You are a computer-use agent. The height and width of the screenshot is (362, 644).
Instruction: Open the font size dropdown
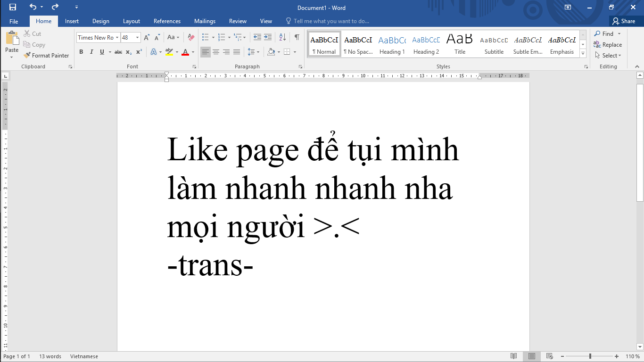click(137, 38)
